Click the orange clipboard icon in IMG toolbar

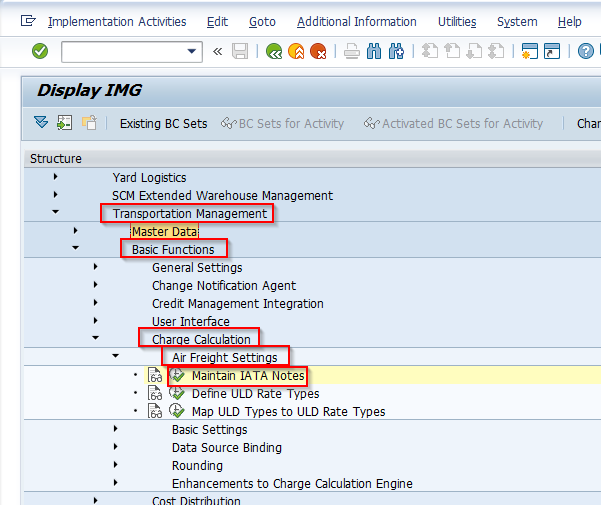click(x=89, y=123)
